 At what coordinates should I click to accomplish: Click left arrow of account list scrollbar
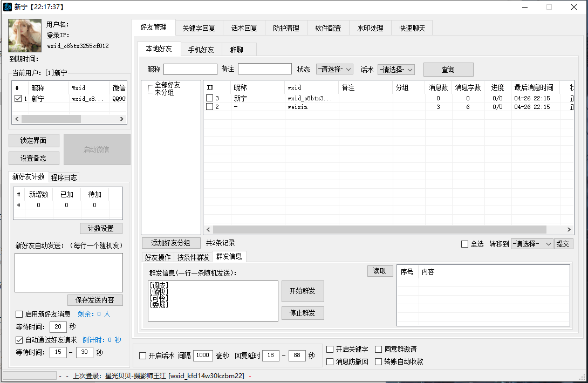click(17, 119)
